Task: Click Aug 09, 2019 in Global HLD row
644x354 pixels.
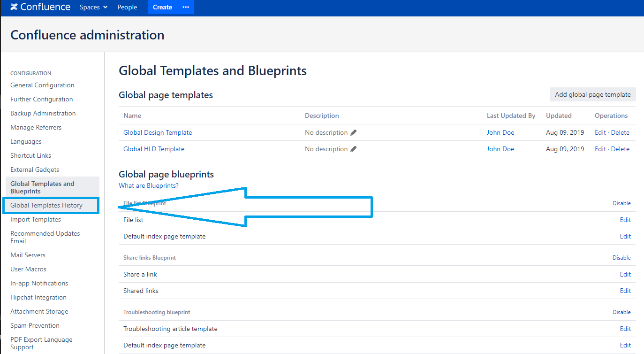Action: click(x=565, y=149)
